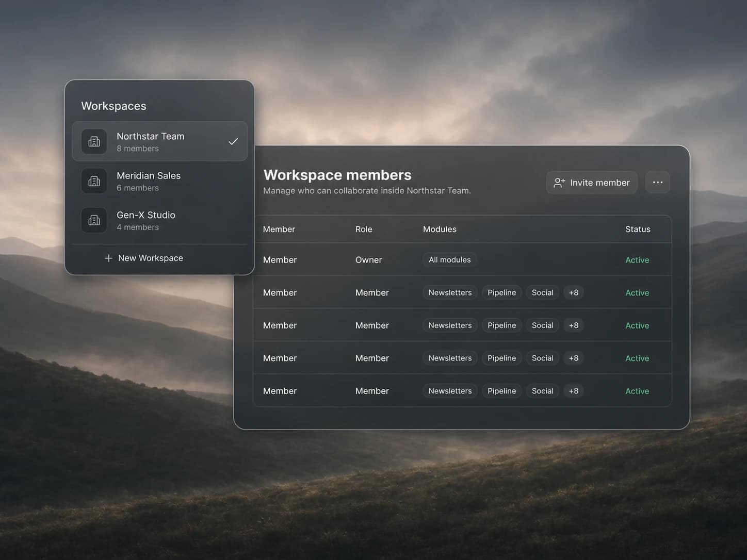Click the Workspace members heading
This screenshot has height=560, width=747.
point(337,175)
